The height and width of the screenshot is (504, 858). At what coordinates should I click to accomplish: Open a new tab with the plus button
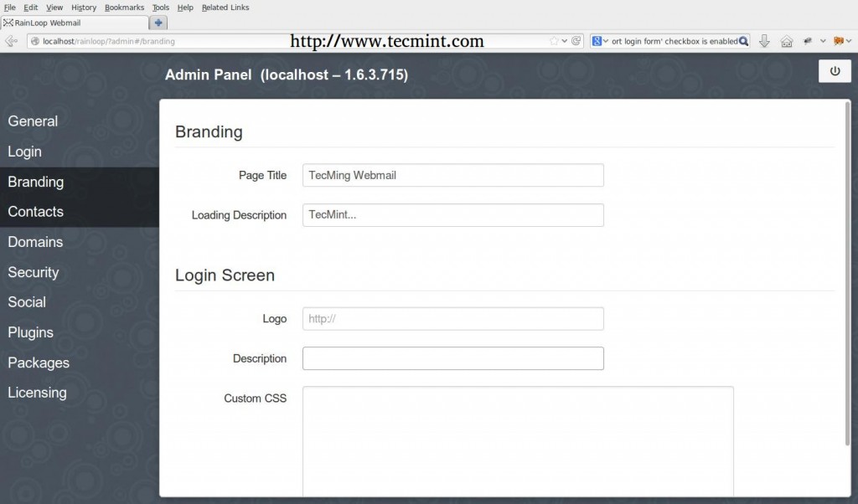[158, 23]
